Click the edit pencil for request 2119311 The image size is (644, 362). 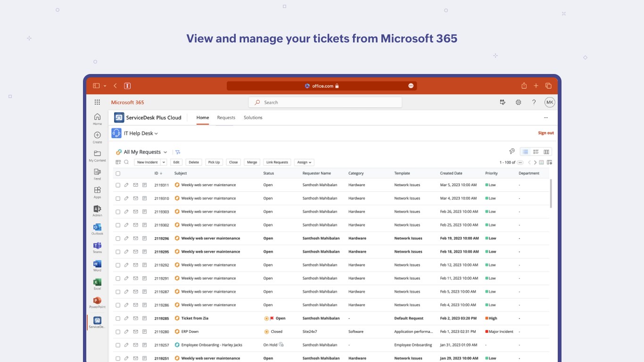[126, 185]
